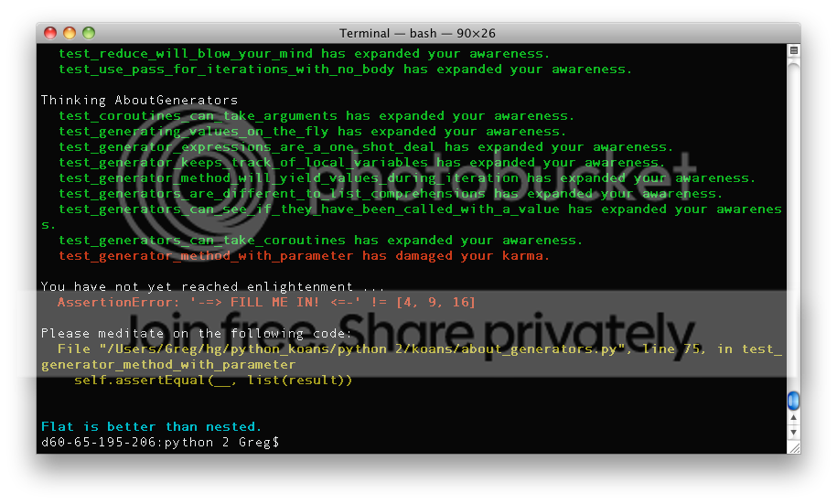The width and height of the screenshot is (837, 504).
Task: Click 'You have not yet reached enlightenment' line
Action: click(212, 286)
